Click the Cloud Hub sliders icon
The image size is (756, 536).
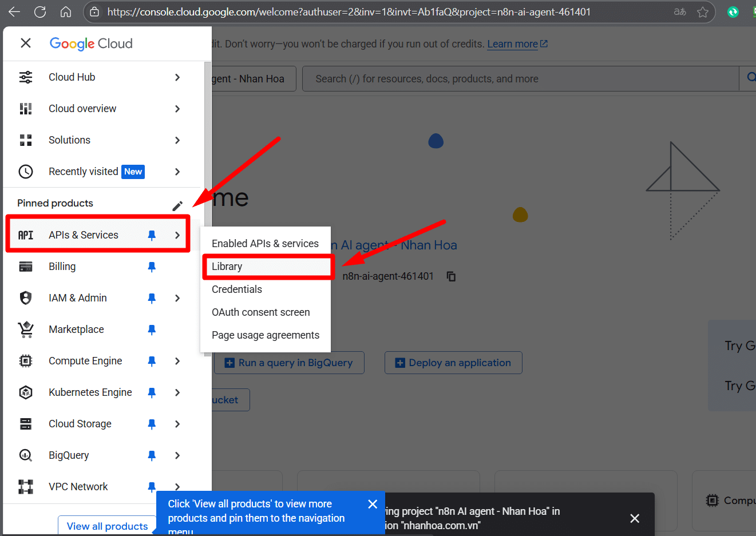coord(26,77)
